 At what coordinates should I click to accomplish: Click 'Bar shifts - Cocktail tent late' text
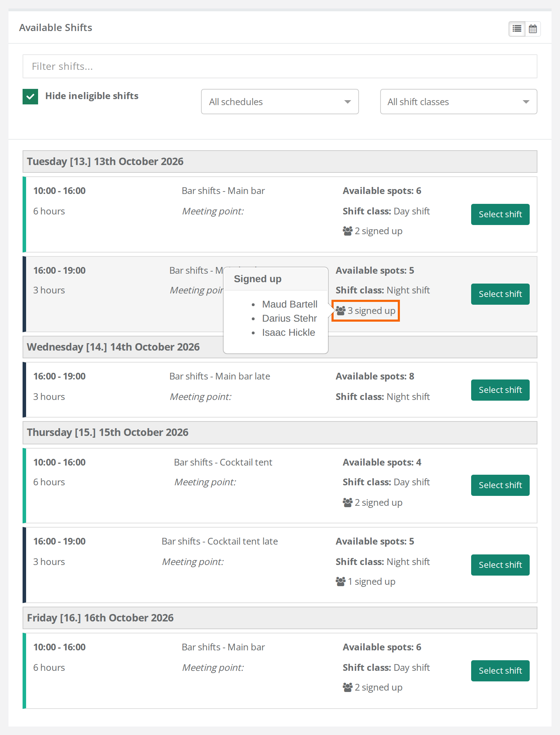point(220,541)
